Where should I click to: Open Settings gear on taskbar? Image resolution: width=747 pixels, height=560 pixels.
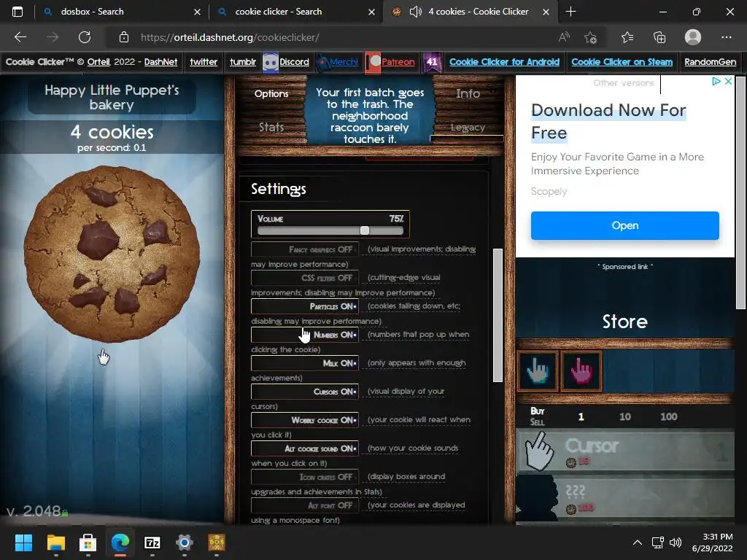(185, 542)
